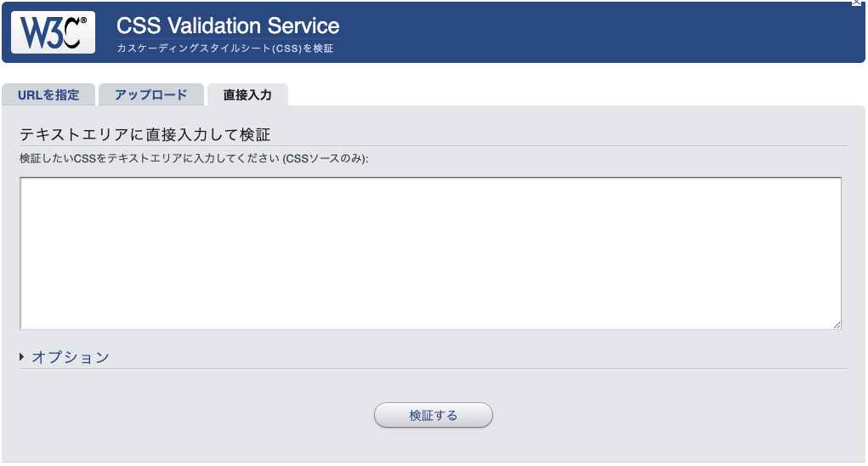Open the CSS Validation Service title link
Screen dimensions: 868x466
pyautogui.click(x=228, y=26)
